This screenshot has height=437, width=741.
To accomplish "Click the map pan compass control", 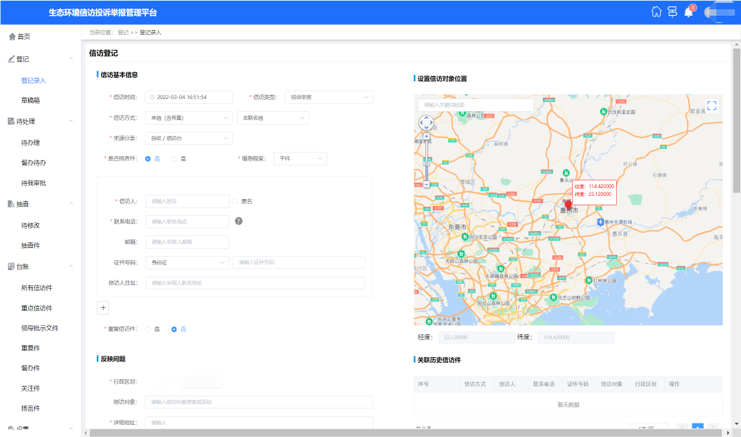I will click(x=426, y=123).
